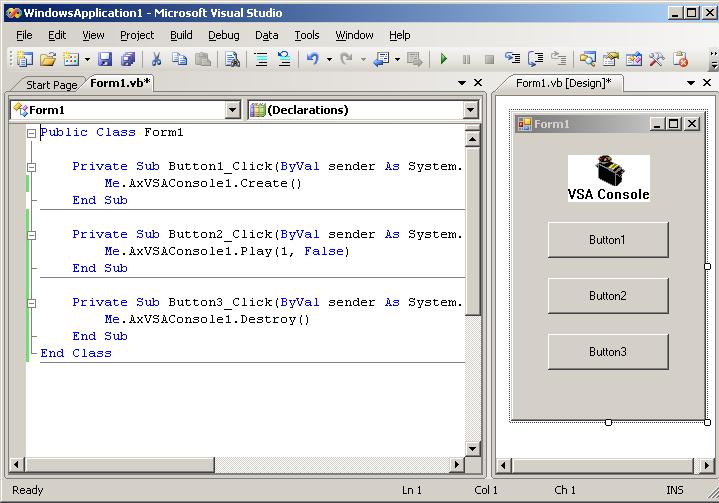Click the code editor vertical scrollbar down arrow
The width and height of the screenshot is (719, 503).
[x=472, y=448]
